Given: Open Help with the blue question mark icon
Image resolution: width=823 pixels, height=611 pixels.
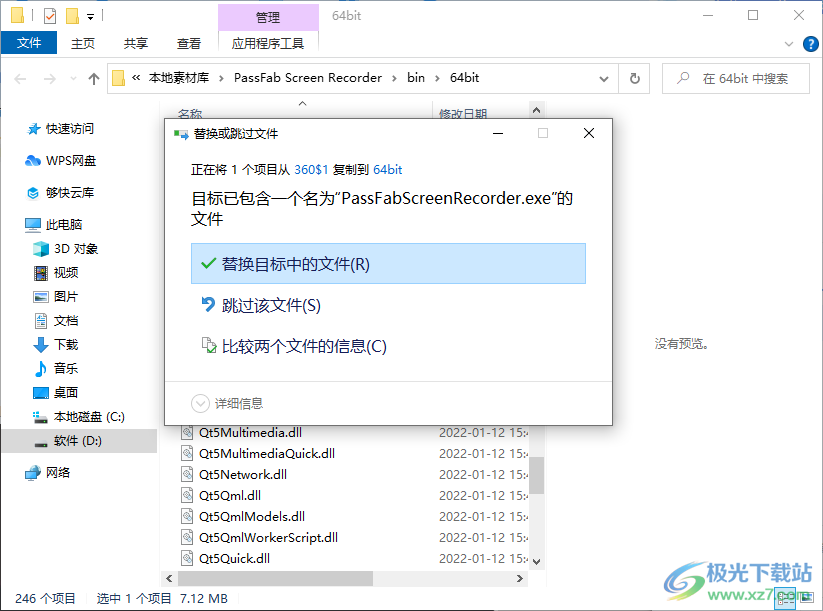Looking at the screenshot, I should tap(810, 44).
